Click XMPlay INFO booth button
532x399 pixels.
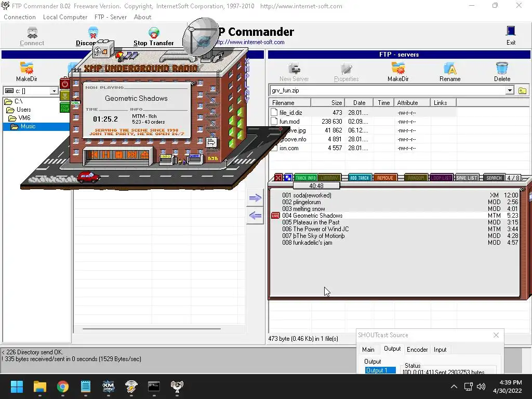[166, 158]
